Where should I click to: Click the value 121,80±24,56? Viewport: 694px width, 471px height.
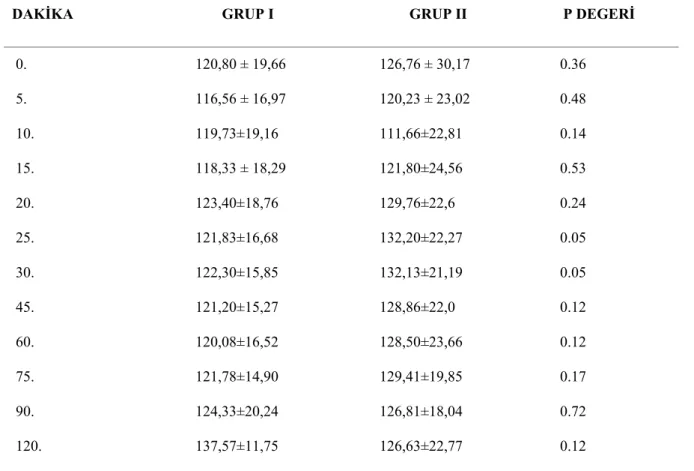click(x=421, y=168)
